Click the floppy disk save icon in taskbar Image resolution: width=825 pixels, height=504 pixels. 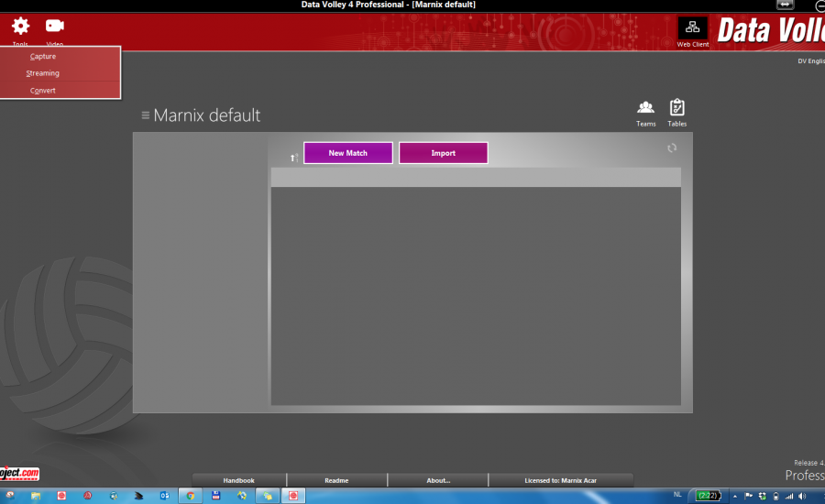pyautogui.click(x=215, y=496)
